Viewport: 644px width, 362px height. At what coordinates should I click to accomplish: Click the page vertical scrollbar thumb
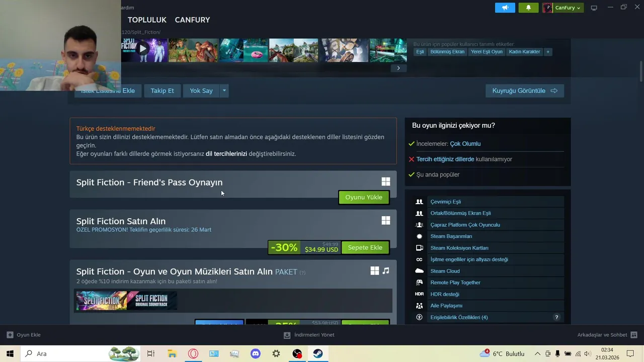coord(641,71)
